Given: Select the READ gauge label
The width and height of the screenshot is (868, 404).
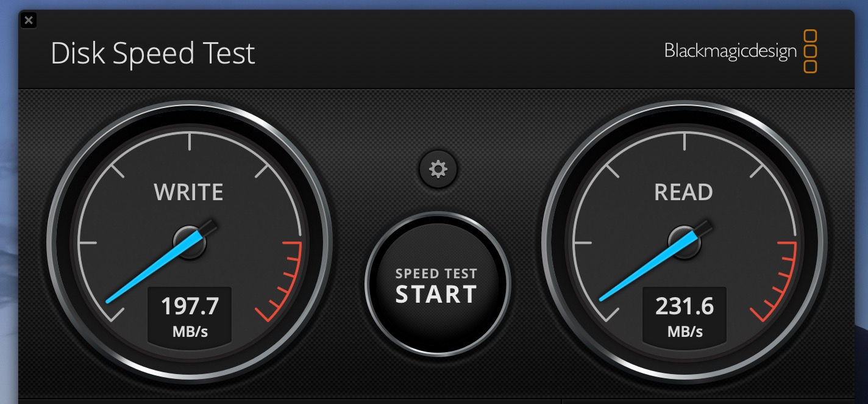Looking at the screenshot, I should point(683,192).
